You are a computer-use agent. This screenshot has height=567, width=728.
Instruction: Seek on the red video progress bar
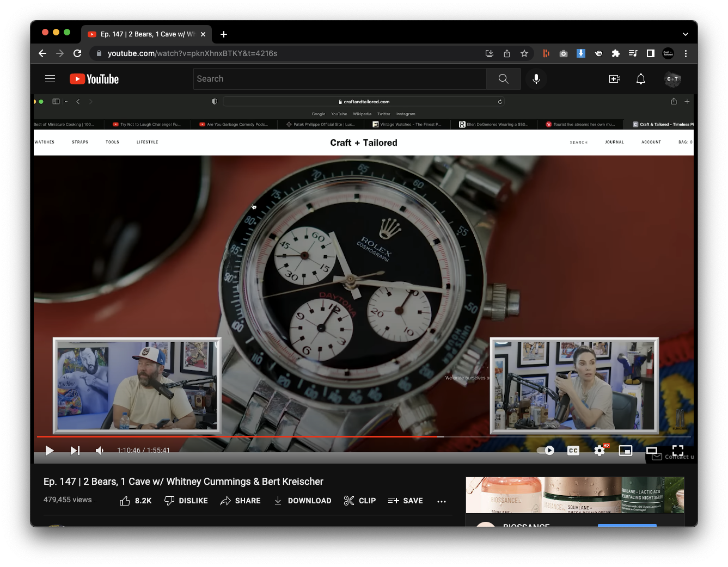pos(364,436)
